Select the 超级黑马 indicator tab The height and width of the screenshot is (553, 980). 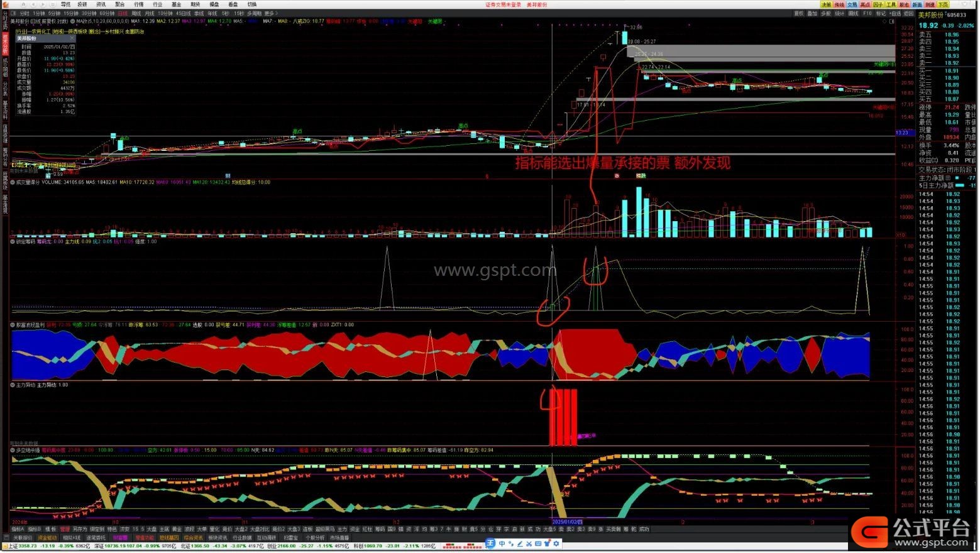pyautogui.click(x=325, y=529)
